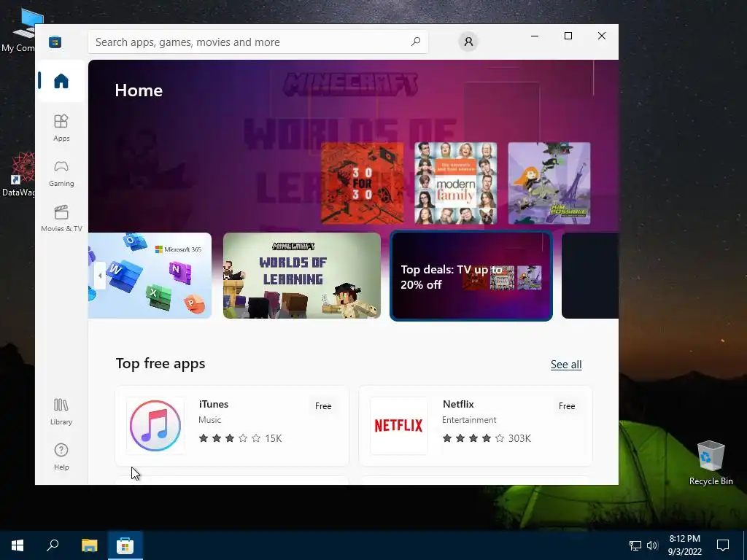Click the taskbar clock showing 8:12 PM
This screenshot has width=747, height=560.
click(684, 545)
